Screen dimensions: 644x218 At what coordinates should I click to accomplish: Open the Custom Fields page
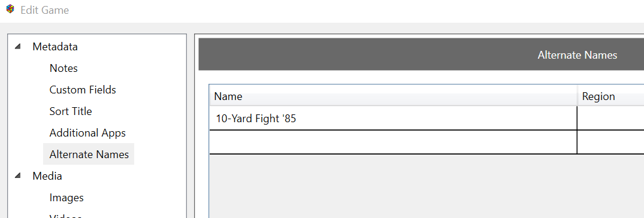point(83,89)
